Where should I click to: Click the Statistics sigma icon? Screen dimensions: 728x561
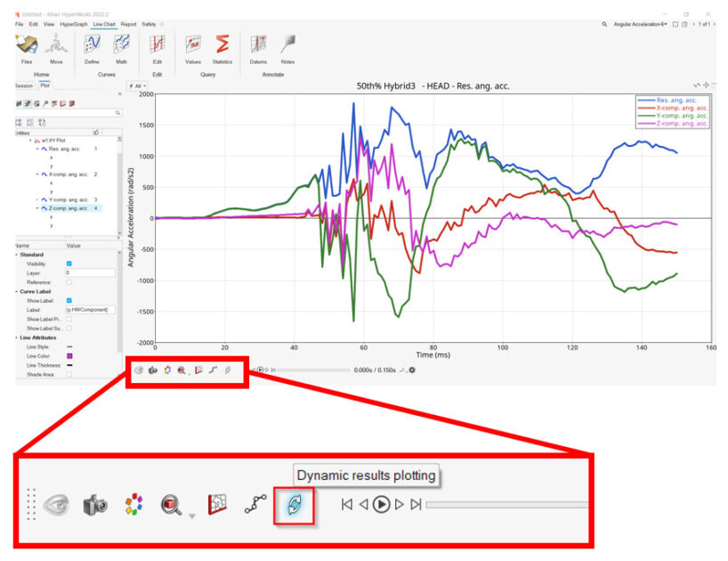pos(222,45)
